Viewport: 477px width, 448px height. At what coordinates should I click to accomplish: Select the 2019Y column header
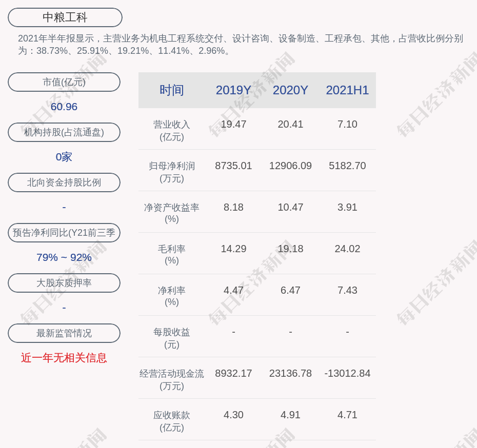point(233,90)
